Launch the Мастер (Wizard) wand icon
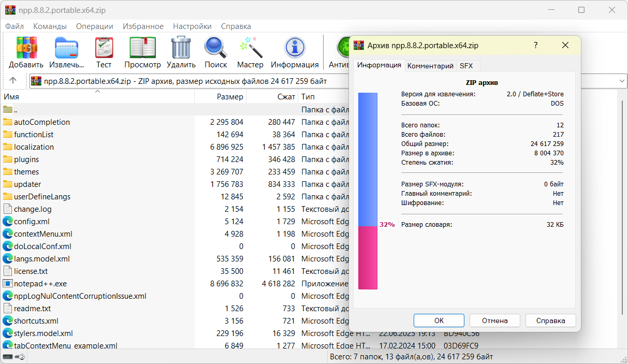Image resolution: width=628 pixels, height=364 pixels. tap(250, 52)
